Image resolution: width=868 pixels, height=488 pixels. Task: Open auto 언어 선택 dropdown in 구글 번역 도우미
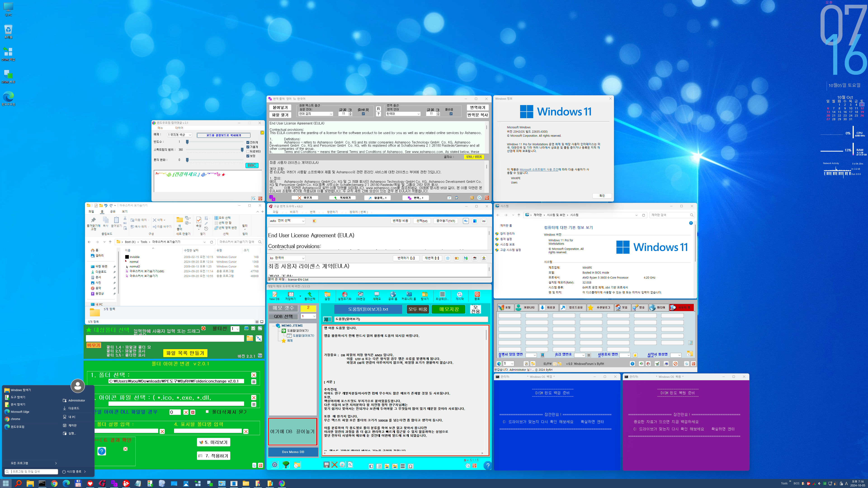click(x=287, y=221)
